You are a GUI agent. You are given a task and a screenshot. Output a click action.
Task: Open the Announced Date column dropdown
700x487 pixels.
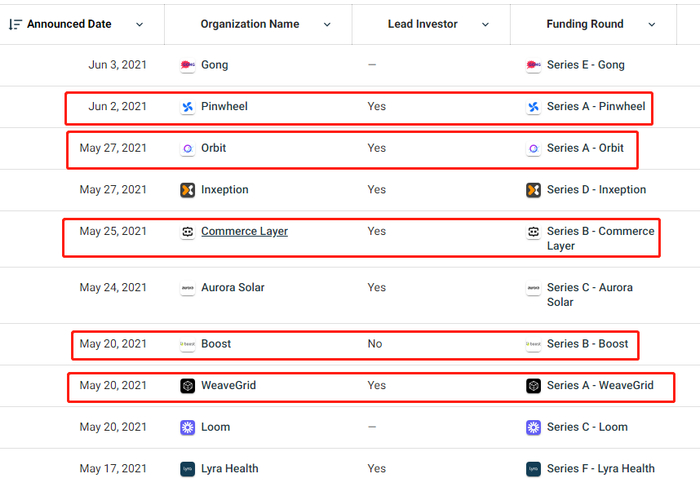point(139,25)
